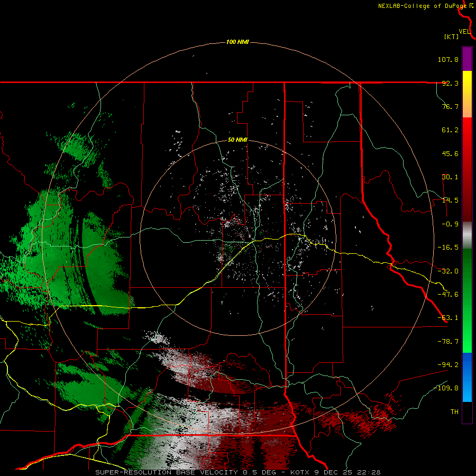Click the Super-Resolution Base Velocity caption text
The height and width of the screenshot is (476, 476).
click(x=237, y=472)
